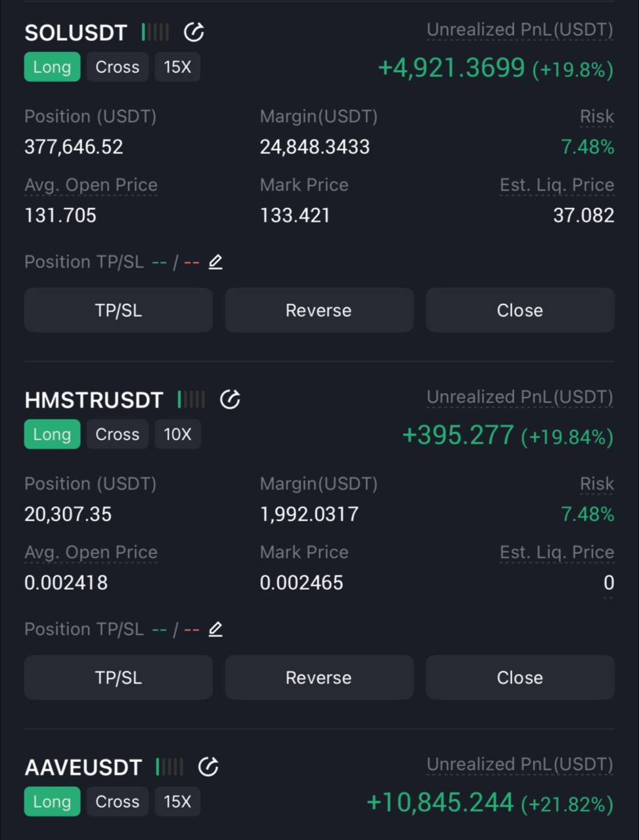
Task: Edit HMSTRUSDT Position TP/SL pencil icon
Action: [x=215, y=629]
